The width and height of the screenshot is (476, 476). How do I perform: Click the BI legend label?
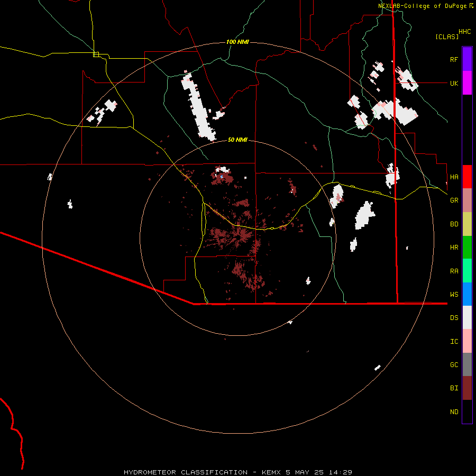[454, 388]
